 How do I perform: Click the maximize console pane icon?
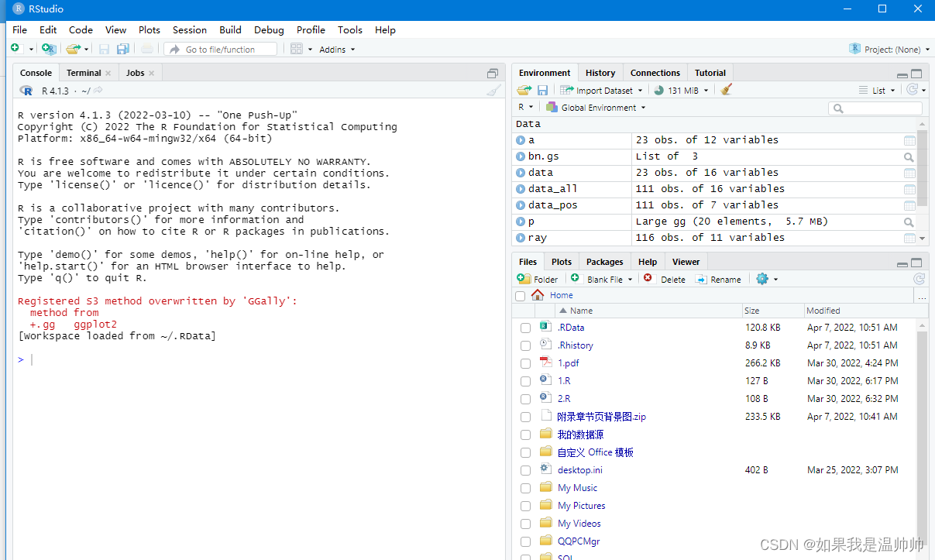point(493,74)
